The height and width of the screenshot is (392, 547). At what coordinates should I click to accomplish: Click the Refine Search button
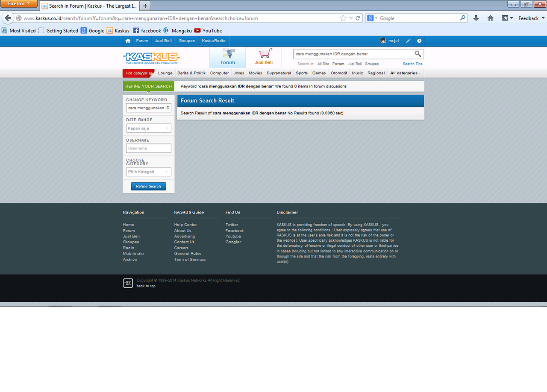pos(149,186)
